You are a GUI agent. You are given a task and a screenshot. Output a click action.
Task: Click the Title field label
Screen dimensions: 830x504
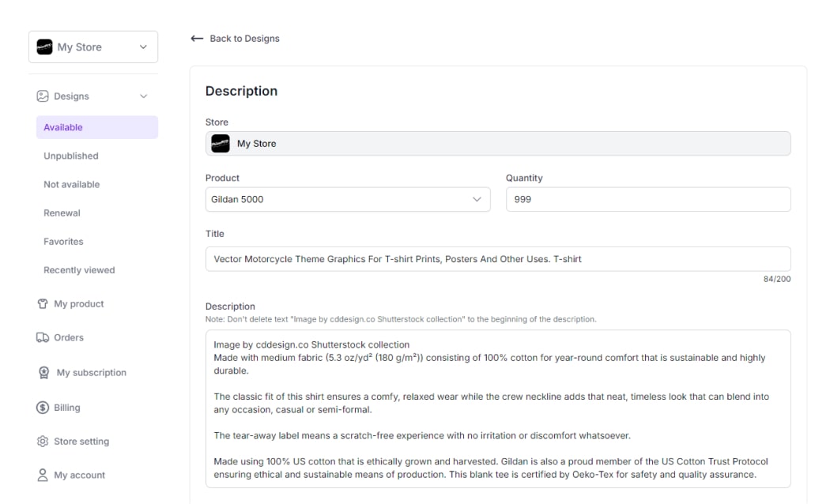pyautogui.click(x=215, y=234)
